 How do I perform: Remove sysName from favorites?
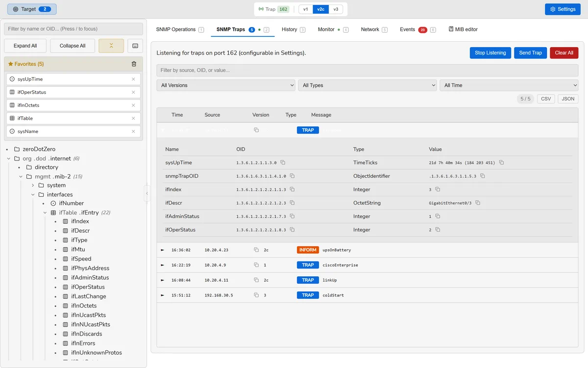pos(133,131)
